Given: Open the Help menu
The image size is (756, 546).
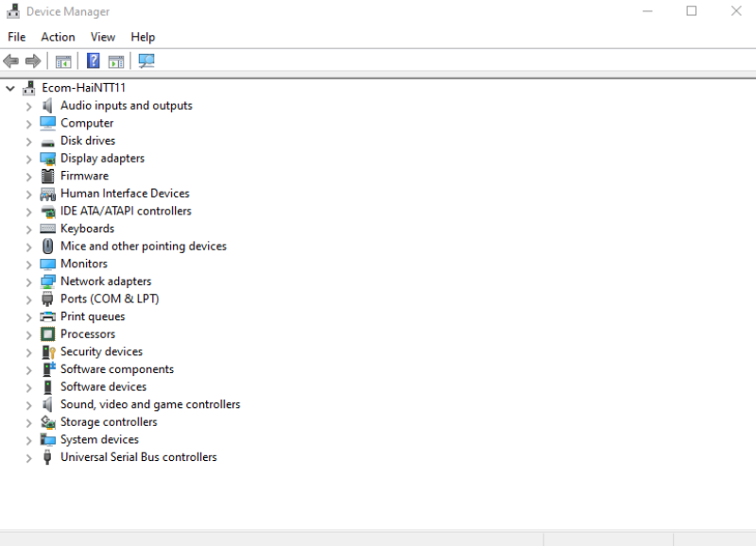Looking at the screenshot, I should pos(143,37).
